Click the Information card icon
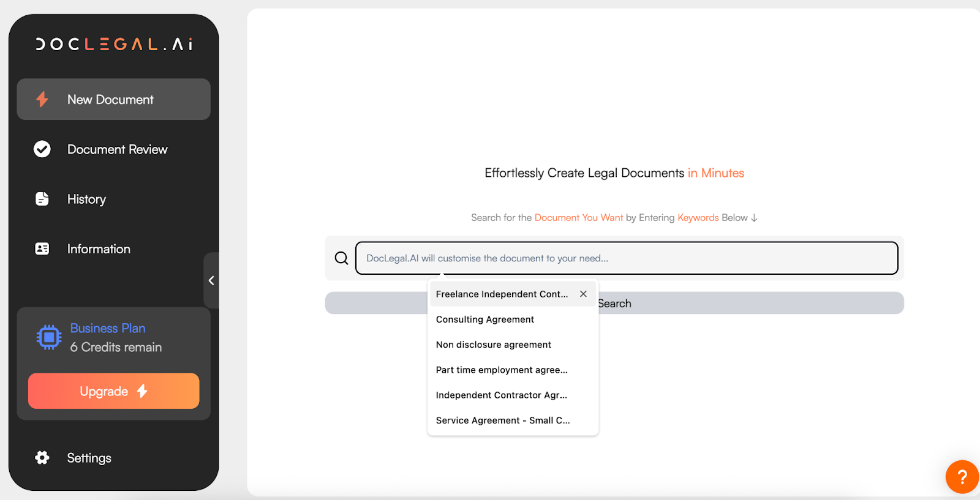The height and width of the screenshot is (500, 980). point(42,248)
